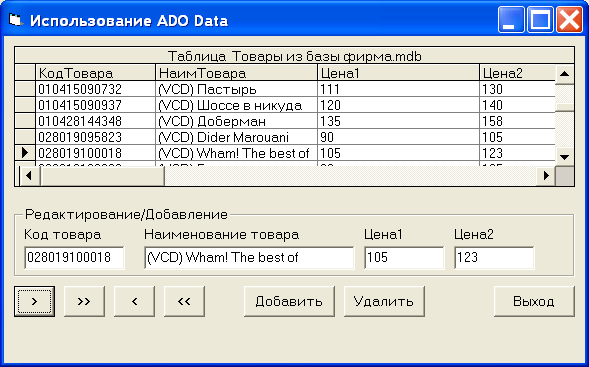Viewport: 589px width, 367px height.
Task: Select row selector for 010428144348
Action: tap(25, 121)
